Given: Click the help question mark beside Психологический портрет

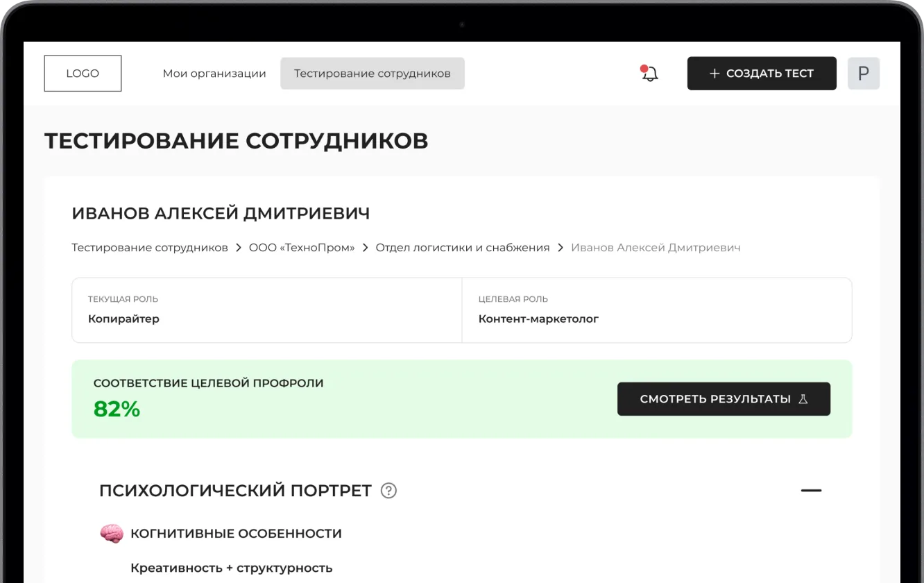Looking at the screenshot, I should coord(388,491).
